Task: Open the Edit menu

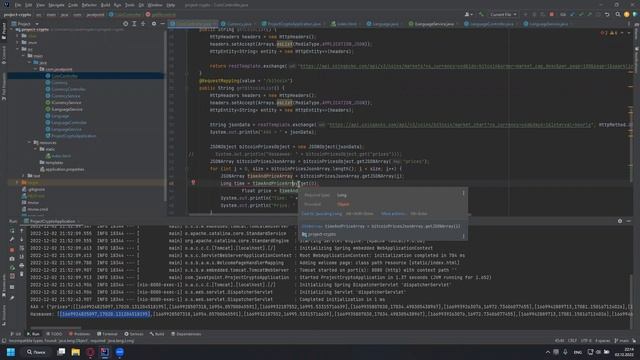Action: [28, 5]
